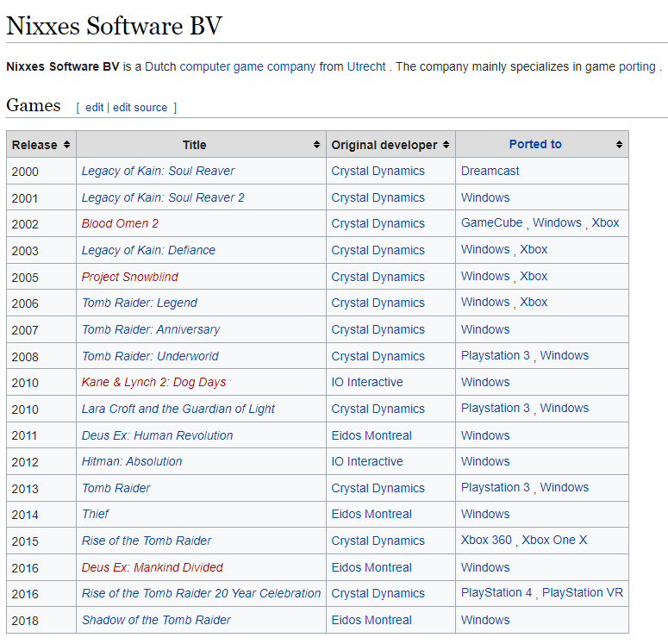
Task: Open 'Legacy of Kain: Soul Reaver 2'
Action: tap(163, 197)
